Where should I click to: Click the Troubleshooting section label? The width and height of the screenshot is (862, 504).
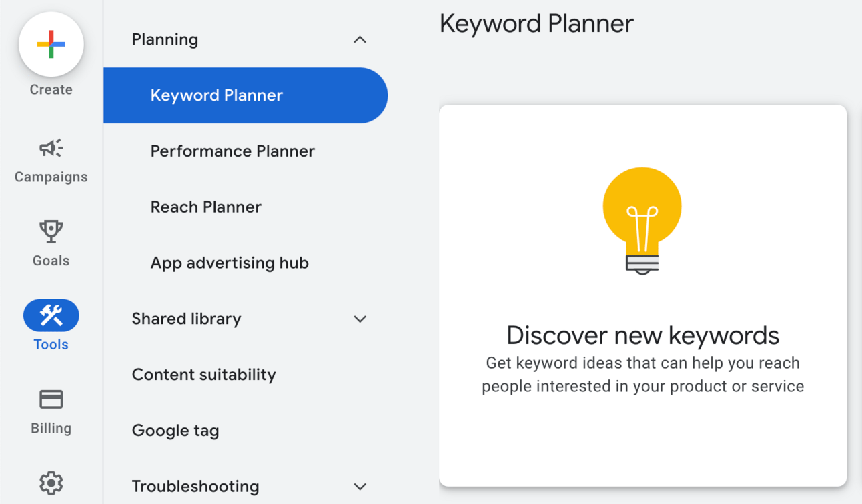[195, 487]
